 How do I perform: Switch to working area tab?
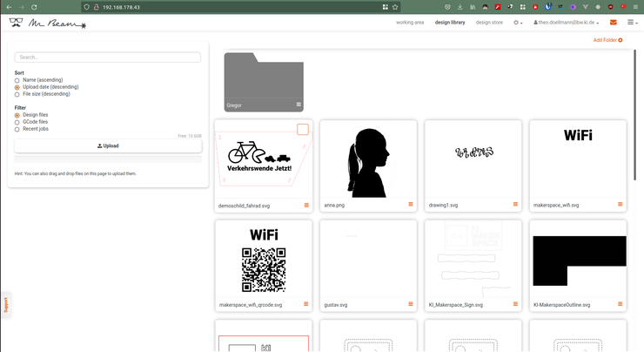point(410,23)
